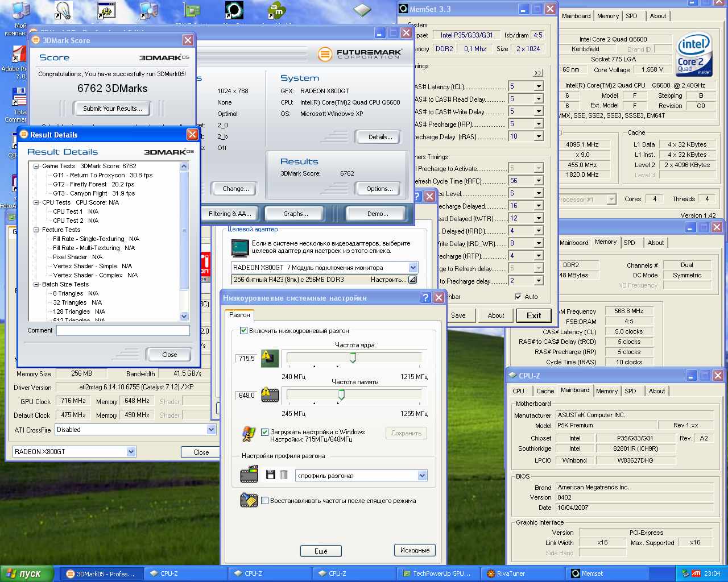The width and height of the screenshot is (728, 582).
Task: Open the Precharge Delay (tRAS) dropdown
Action: (x=538, y=136)
